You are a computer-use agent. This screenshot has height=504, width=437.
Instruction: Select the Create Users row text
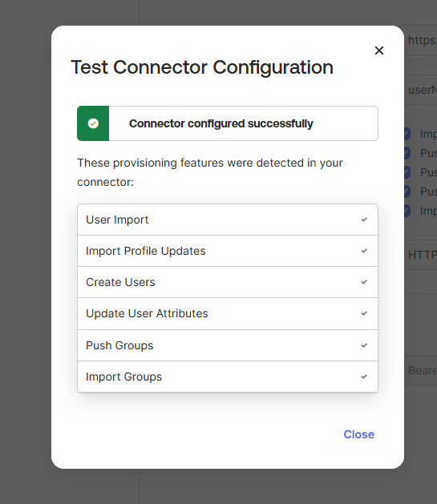click(x=120, y=282)
